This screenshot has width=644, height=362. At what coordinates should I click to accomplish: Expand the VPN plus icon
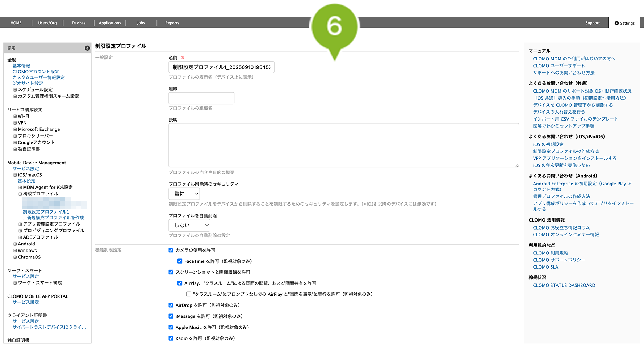point(15,123)
